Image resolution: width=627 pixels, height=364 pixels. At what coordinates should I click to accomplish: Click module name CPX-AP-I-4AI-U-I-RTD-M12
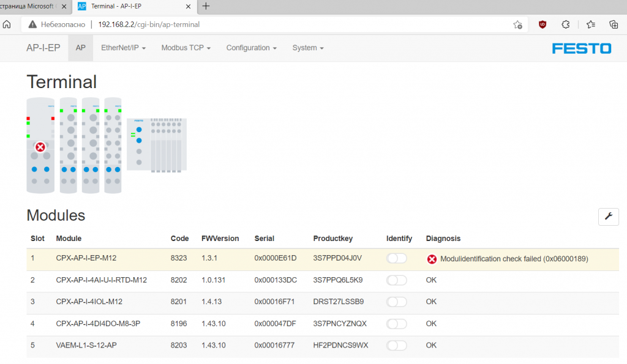click(101, 280)
